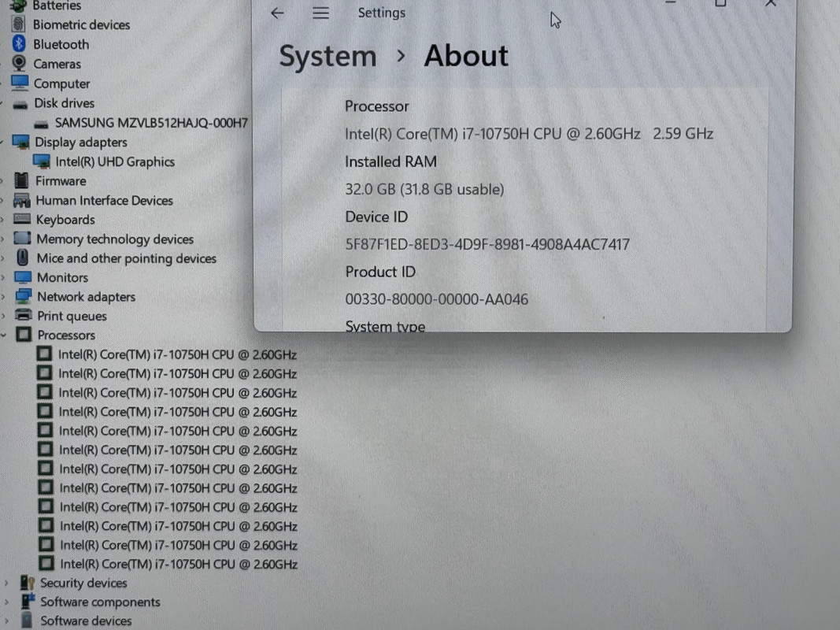The height and width of the screenshot is (630, 840).
Task: Expand the Keyboards category chevron
Action: click(3, 219)
